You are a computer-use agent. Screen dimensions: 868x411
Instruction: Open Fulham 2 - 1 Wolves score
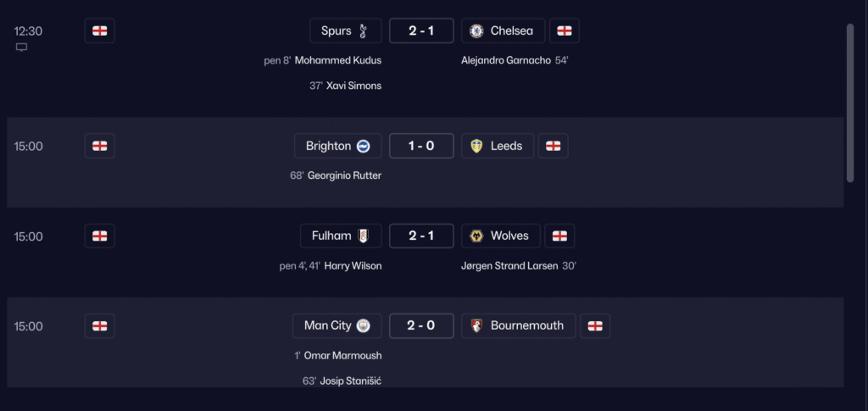tap(421, 236)
